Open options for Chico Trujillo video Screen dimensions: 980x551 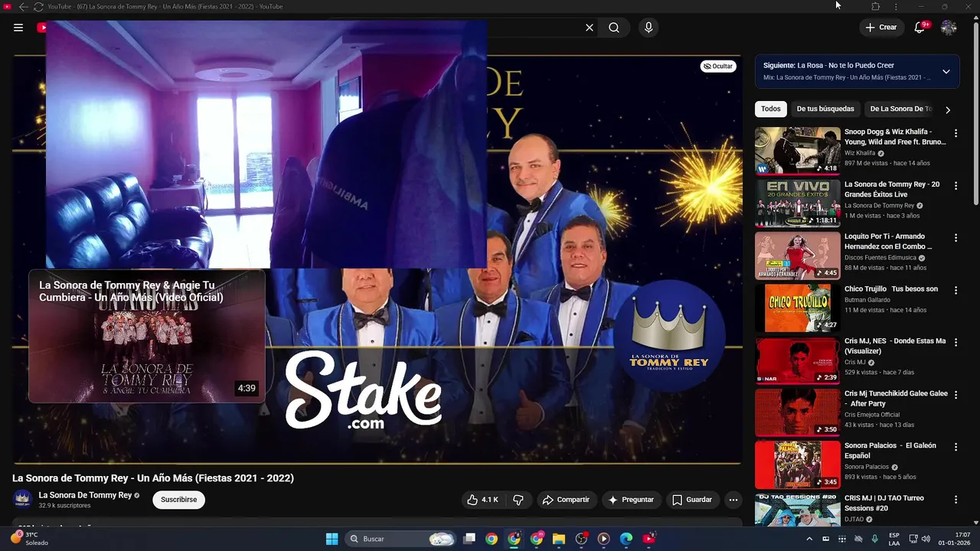tap(955, 290)
